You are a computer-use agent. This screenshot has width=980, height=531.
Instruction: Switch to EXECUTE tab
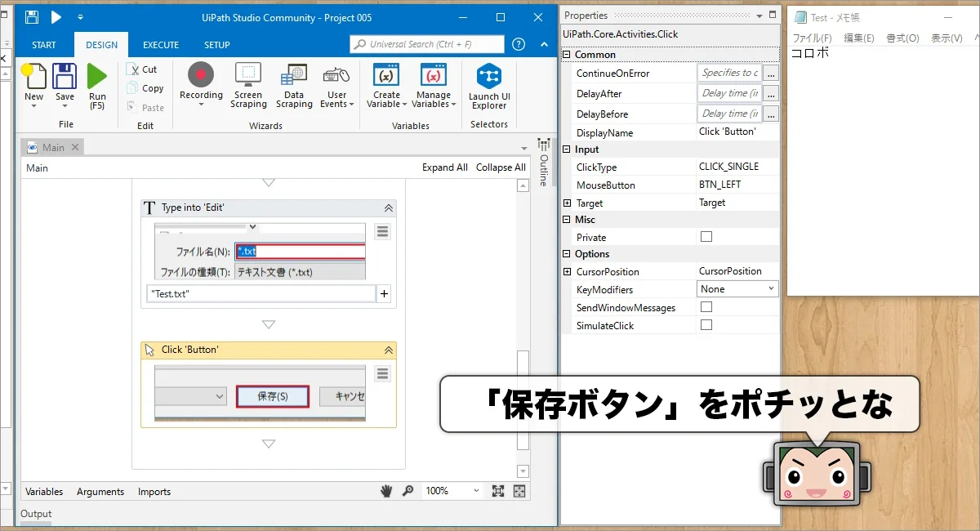point(161,45)
